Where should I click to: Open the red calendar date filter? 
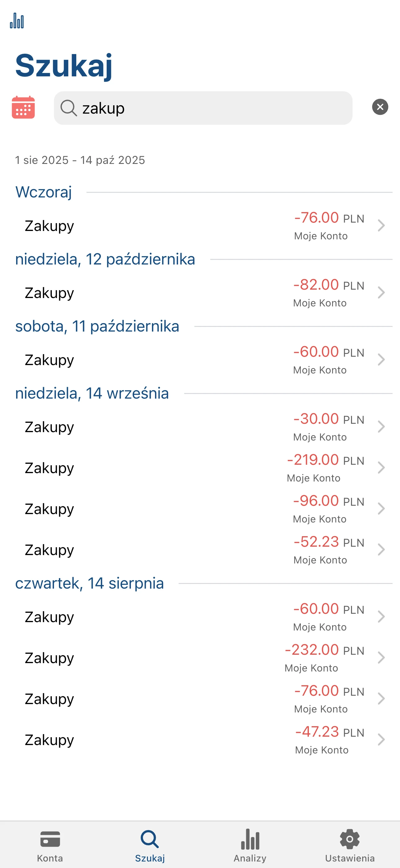point(23,107)
